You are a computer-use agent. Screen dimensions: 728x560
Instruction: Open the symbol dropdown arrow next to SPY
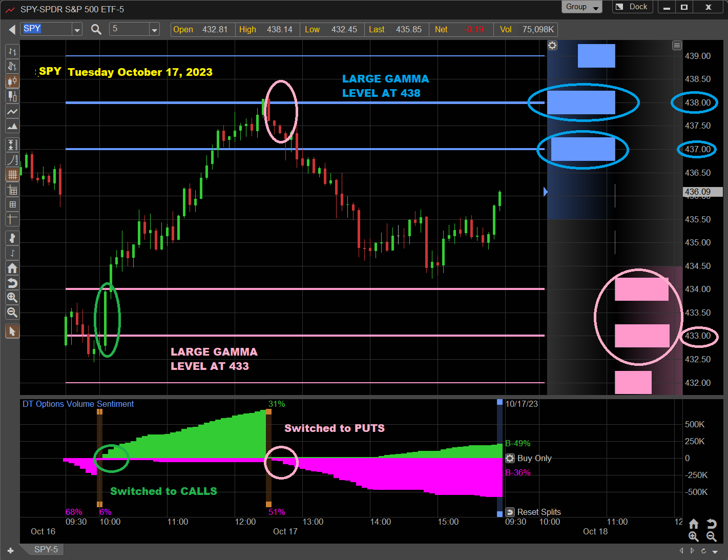click(x=77, y=30)
